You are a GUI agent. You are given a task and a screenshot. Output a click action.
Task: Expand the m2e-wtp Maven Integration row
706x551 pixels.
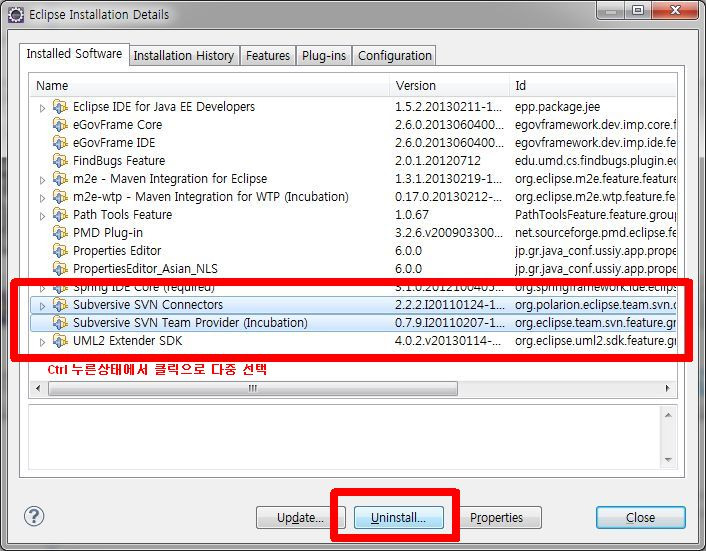(42, 198)
